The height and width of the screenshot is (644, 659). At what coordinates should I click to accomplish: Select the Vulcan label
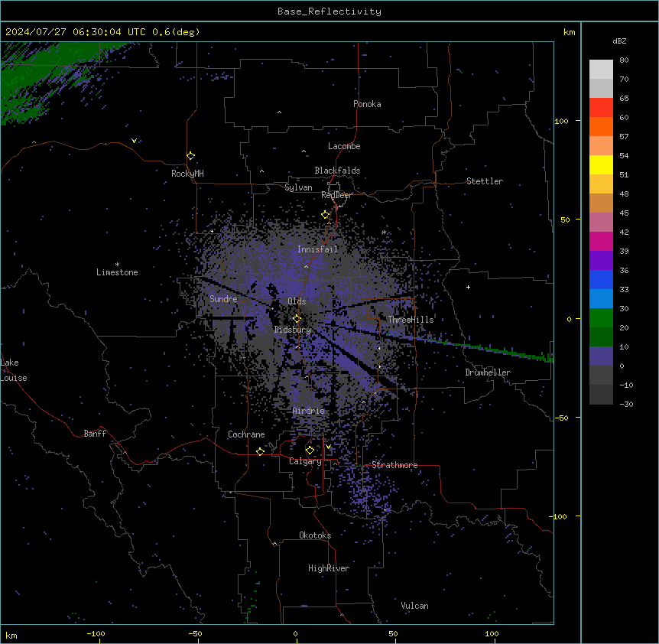point(414,606)
